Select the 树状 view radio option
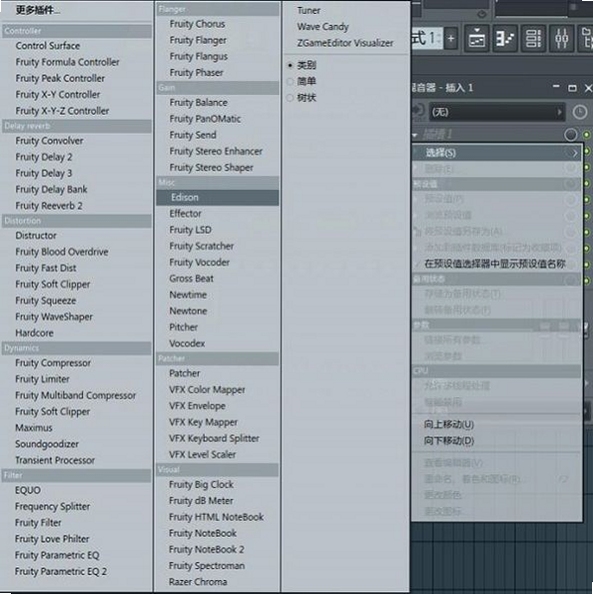This screenshot has width=593, height=594. [x=302, y=98]
